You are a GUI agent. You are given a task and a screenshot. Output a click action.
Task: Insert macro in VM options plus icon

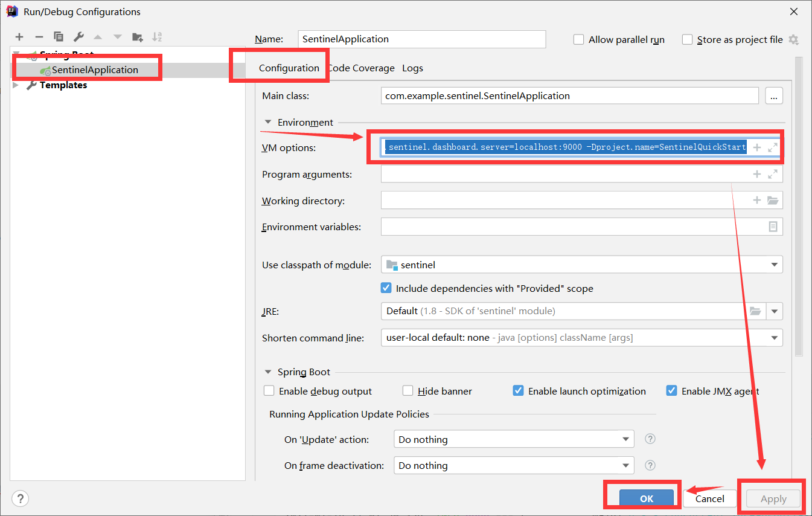[757, 147]
